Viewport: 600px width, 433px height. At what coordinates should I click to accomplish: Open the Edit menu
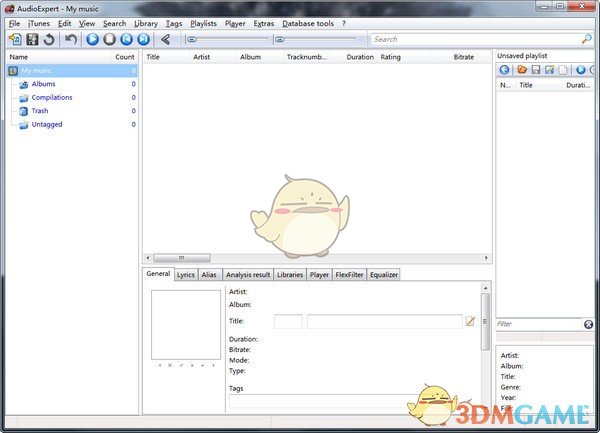(x=64, y=23)
